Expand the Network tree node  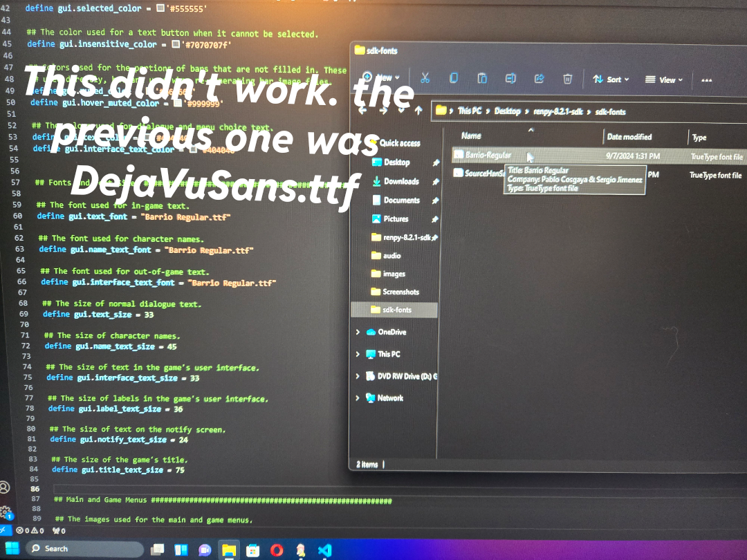pyautogui.click(x=358, y=398)
